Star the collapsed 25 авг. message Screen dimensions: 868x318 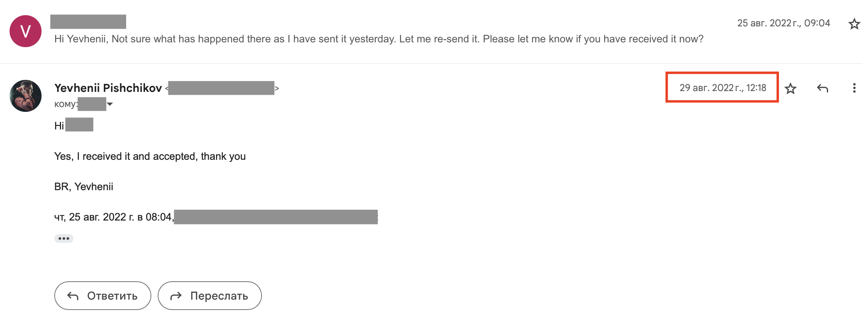pos(854,24)
